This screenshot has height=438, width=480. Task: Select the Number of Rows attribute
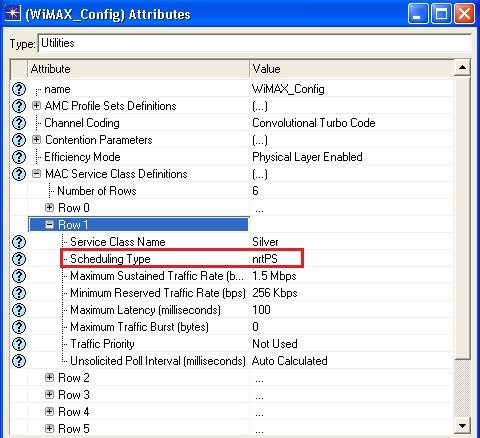pos(97,191)
